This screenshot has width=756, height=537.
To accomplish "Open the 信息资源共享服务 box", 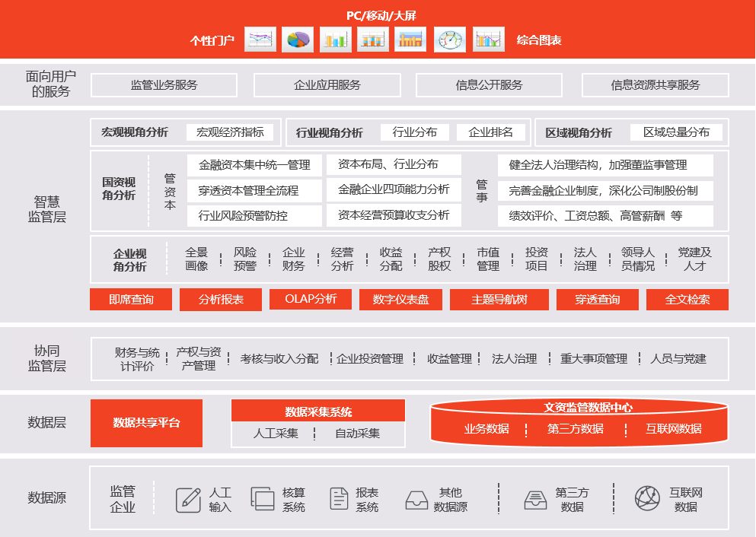I will click(655, 85).
